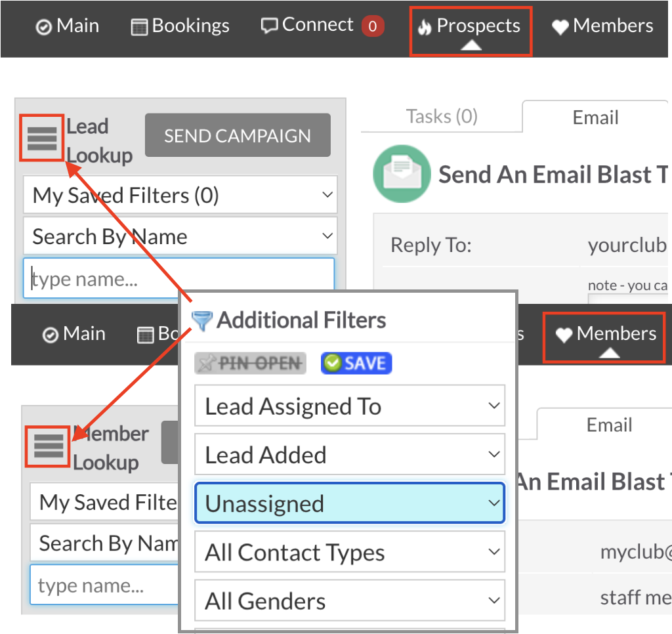Switch to the Email tab in Members view
Screen dimensions: 672x634
[608, 425]
